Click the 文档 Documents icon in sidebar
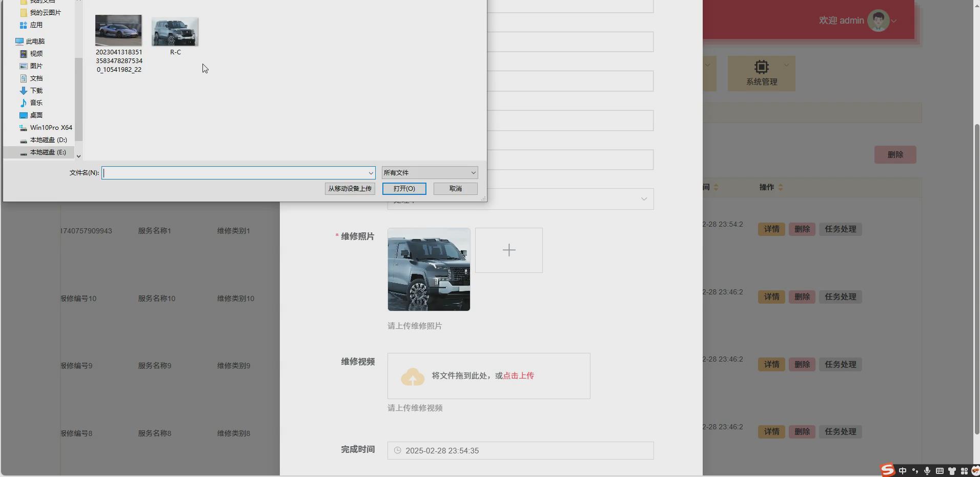Viewport: 980px width, 477px height. (x=24, y=78)
